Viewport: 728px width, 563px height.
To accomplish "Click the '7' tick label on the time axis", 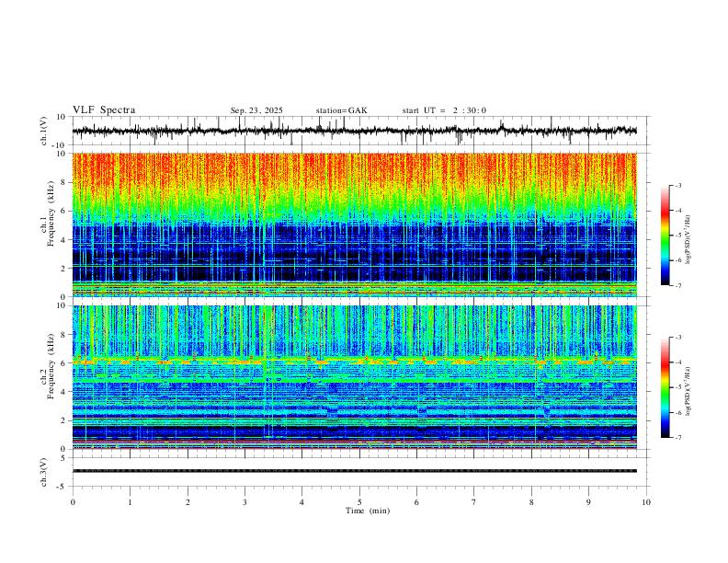I will 474,502.
